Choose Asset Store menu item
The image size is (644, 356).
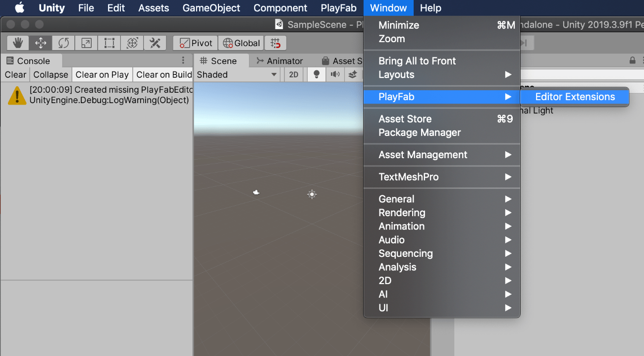(x=442, y=119)
